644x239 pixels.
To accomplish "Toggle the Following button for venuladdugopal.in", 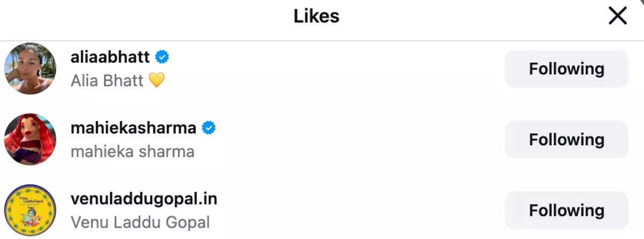I will click(x=566, y=210).
